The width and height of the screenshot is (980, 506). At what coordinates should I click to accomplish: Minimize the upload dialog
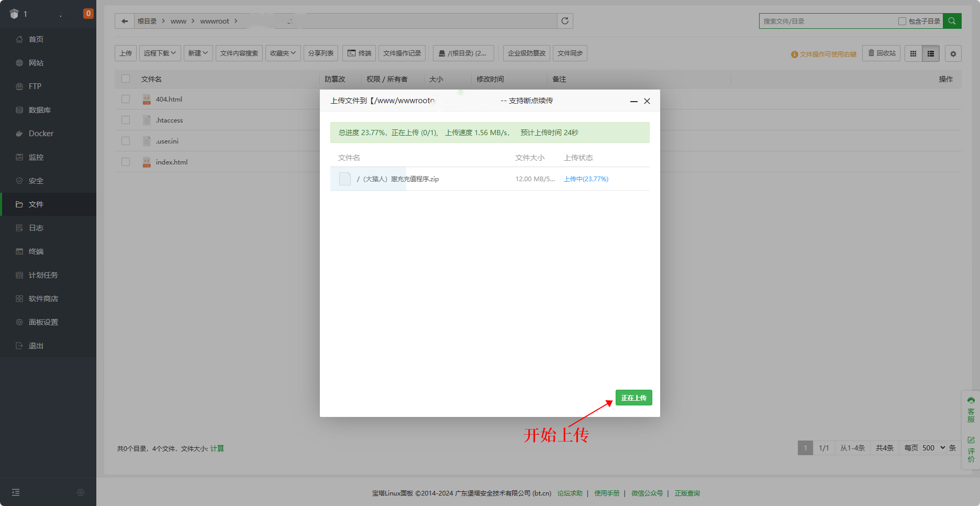633,101
